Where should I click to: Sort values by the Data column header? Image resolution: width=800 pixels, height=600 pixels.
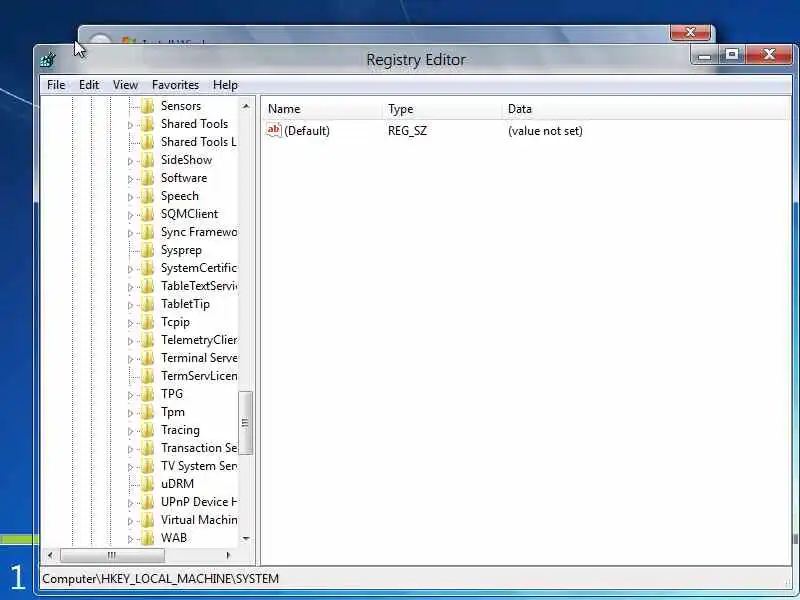646,109
